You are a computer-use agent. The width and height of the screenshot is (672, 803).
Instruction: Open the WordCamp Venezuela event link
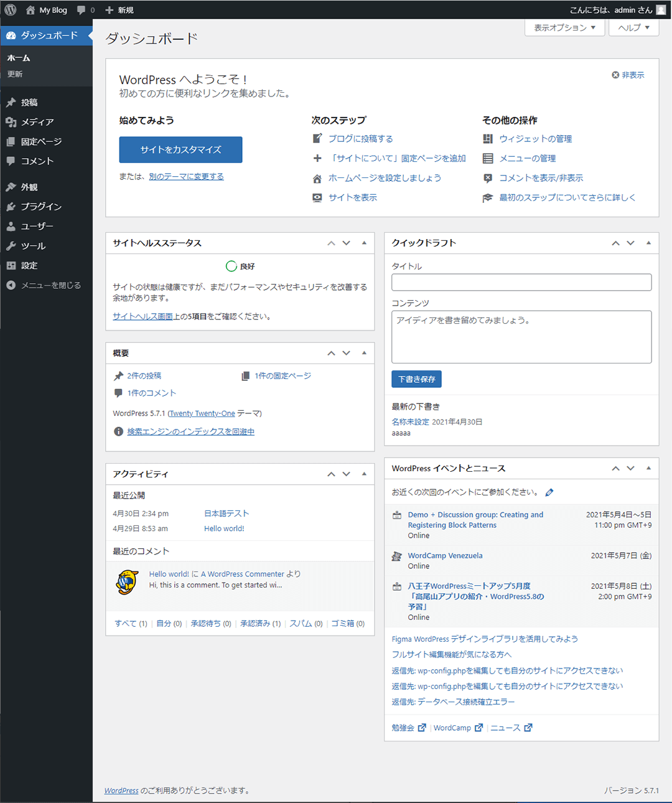(x=445, y=556)
